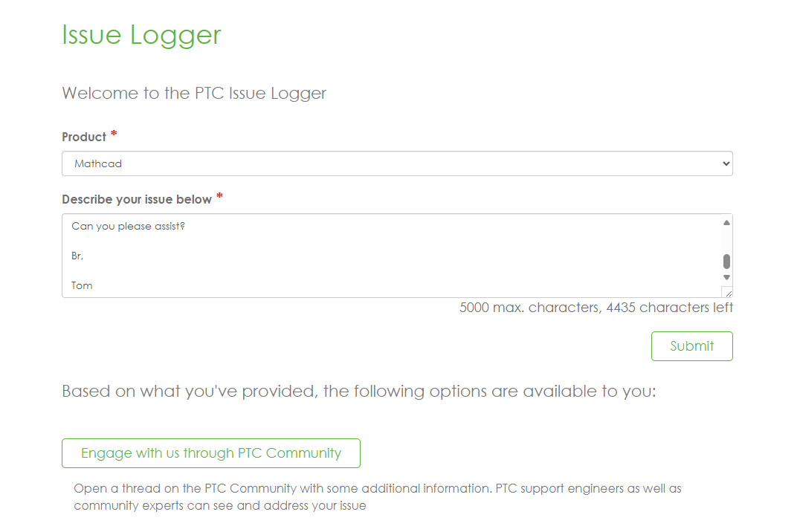Click the characters-left counter text
The image size is (797, 532).
point(596,308)
